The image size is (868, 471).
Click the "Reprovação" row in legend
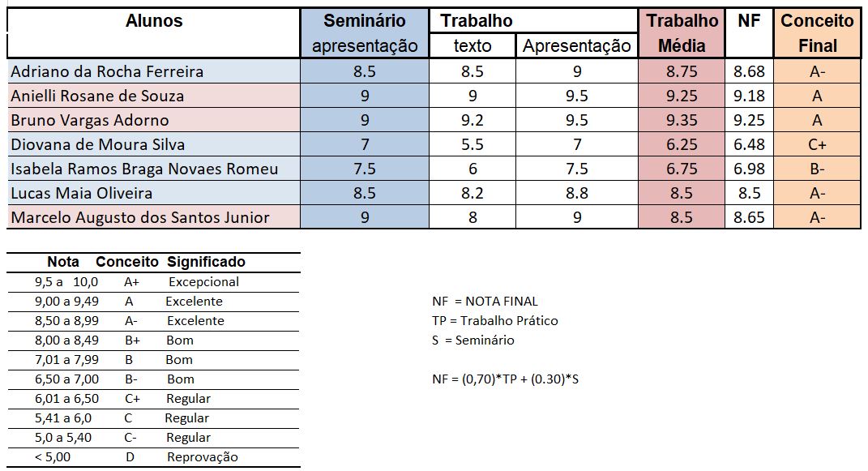pyautogui.click(x=203, y=457)
